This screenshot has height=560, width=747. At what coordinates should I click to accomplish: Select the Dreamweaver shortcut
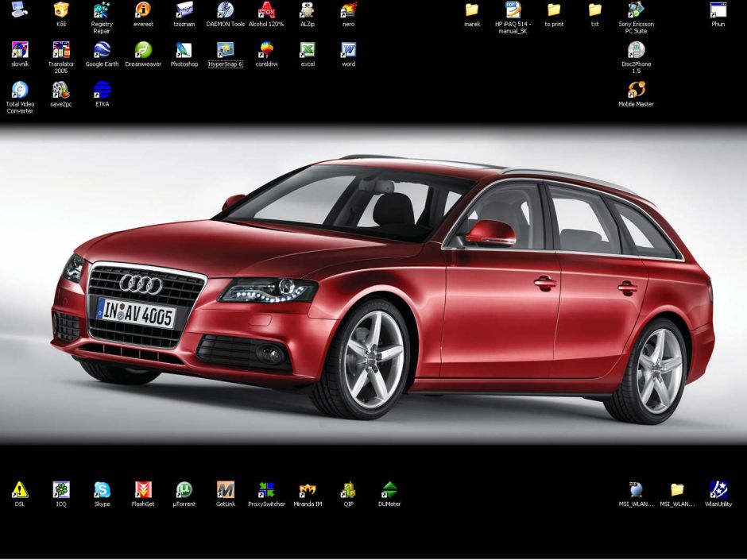pyautogui.click(x=143, y=51)
